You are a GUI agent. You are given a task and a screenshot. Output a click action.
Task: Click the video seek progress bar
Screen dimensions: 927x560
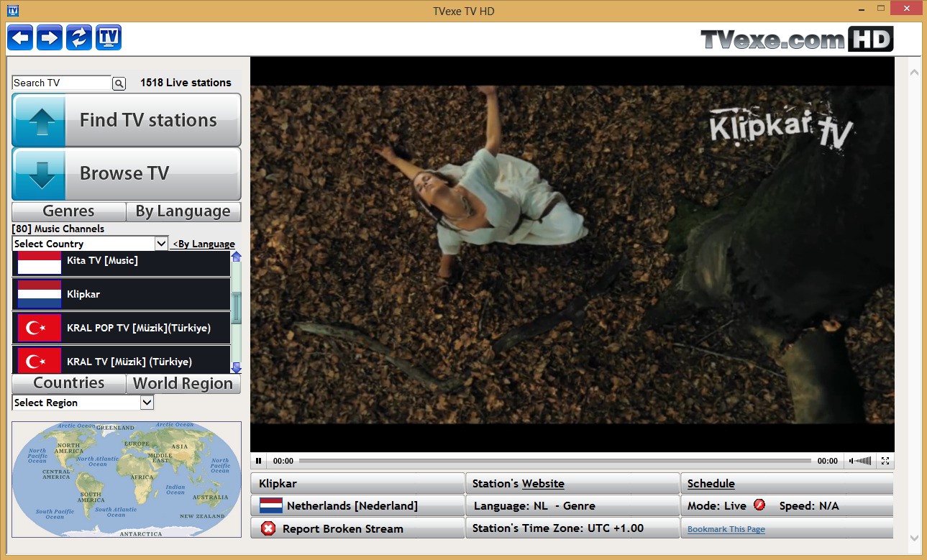[x=554, y=461]
